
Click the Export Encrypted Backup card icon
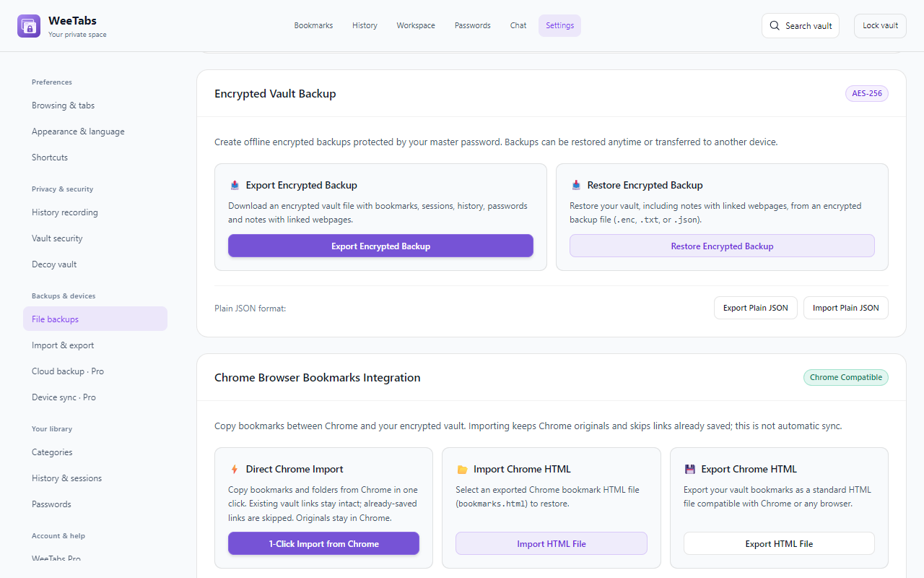coord(235,186)
